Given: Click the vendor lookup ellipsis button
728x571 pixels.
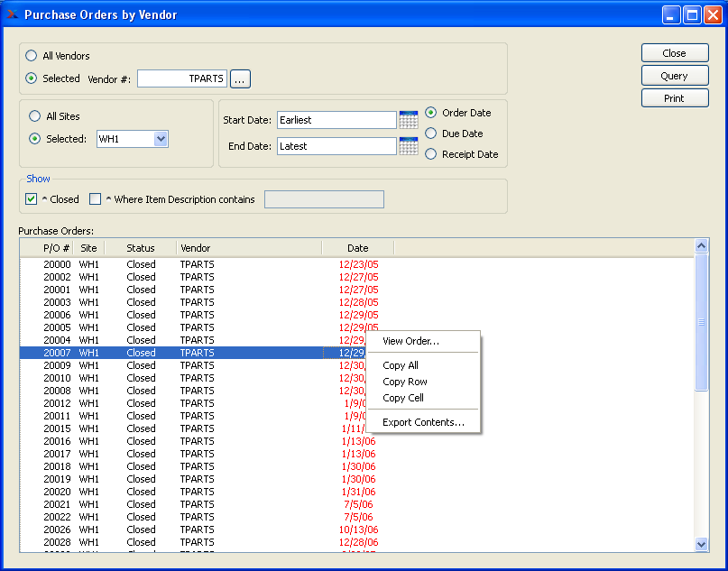Looking at the screenshot, I should click(240, 79).
